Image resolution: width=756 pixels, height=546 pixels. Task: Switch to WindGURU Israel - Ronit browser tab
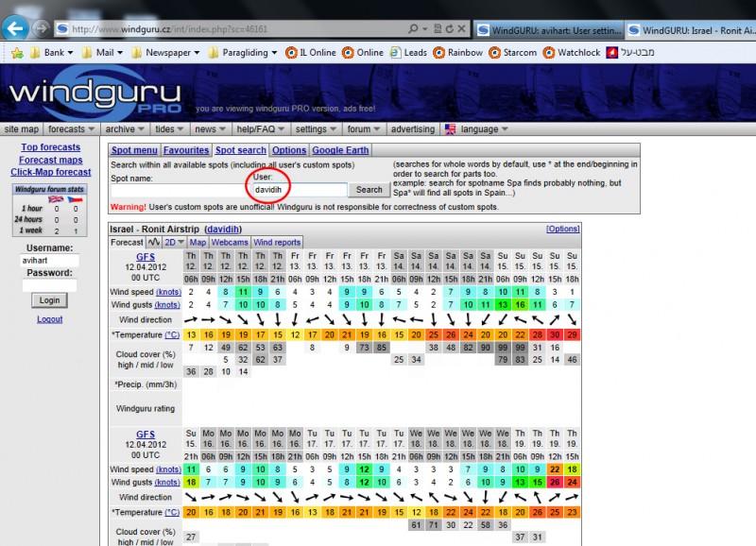[691, 30]
